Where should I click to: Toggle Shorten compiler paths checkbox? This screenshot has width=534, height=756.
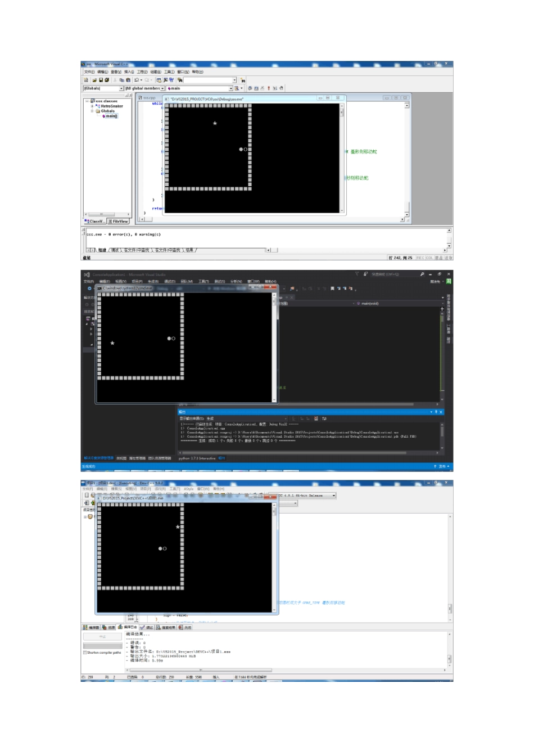click(85, 652)
